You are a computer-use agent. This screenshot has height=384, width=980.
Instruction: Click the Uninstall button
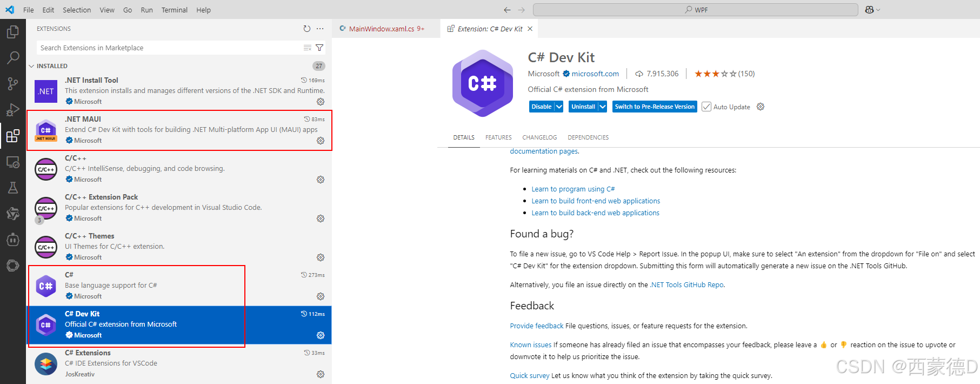pyautogui.click(x=583, y=107)
